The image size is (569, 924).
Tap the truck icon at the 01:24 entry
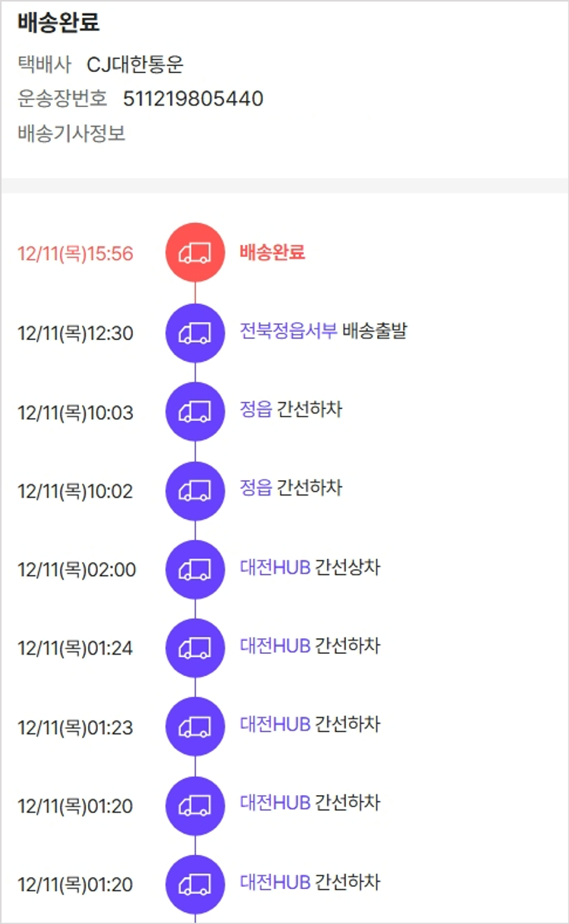click(x=195, y=649)
